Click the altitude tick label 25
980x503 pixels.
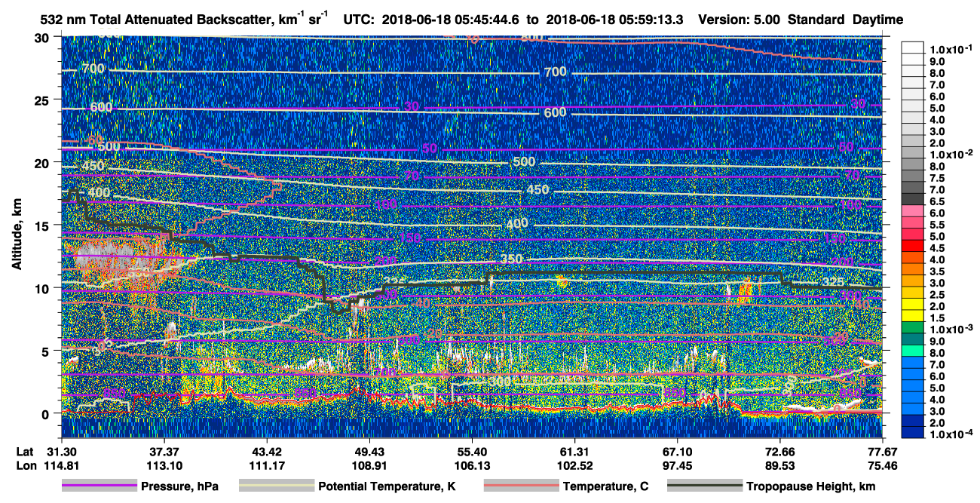point(42,100)
